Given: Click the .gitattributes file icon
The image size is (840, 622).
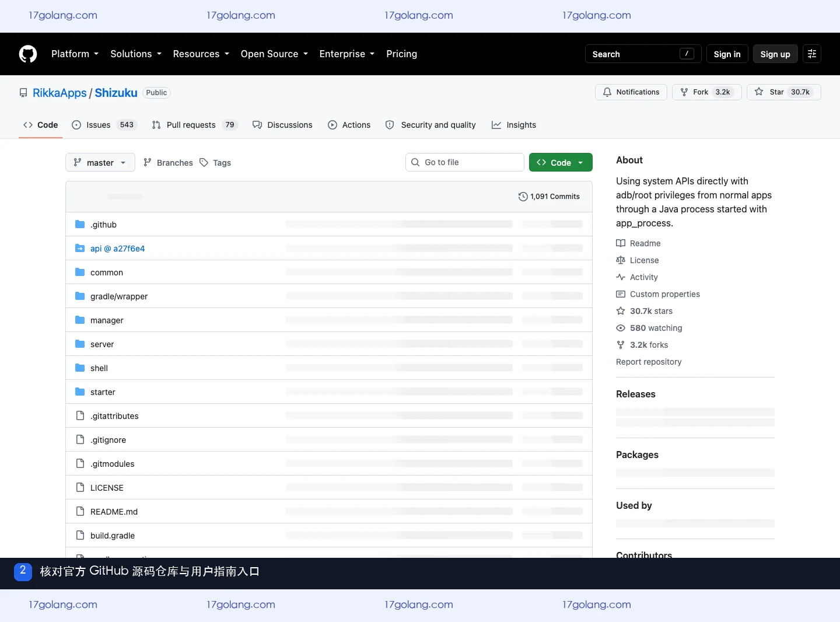Looking at the screenshot, I should [x=80, y=416].
